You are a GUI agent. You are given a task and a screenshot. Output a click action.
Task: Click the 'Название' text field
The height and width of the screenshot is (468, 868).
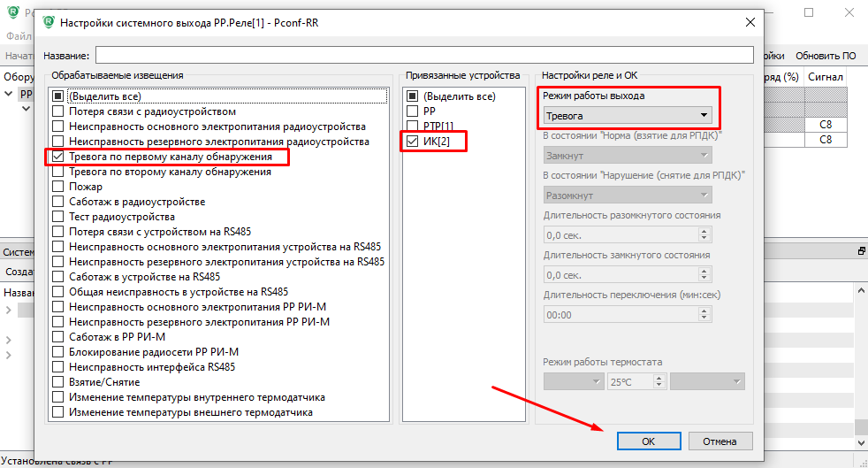click(424, 56)
